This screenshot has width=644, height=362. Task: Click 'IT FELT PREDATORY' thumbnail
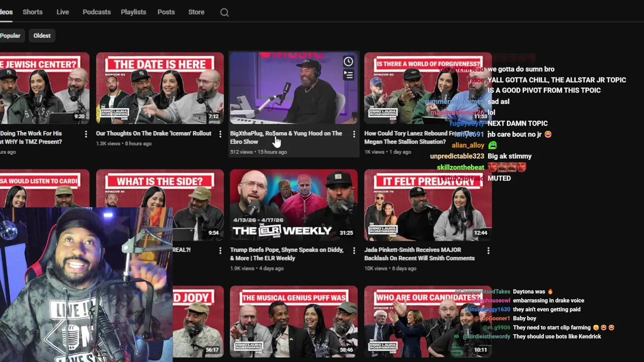[428, 205]
